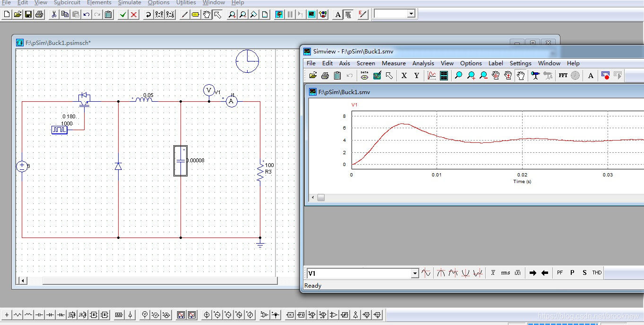Select the square-wave gating block in the schematic
Image resolution: width=644 pixels, height=325 pixels.
click(59, 130)
